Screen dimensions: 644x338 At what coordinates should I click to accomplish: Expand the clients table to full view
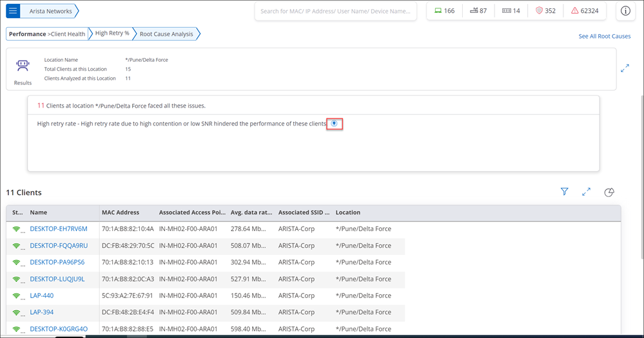[x=586, y=192]
